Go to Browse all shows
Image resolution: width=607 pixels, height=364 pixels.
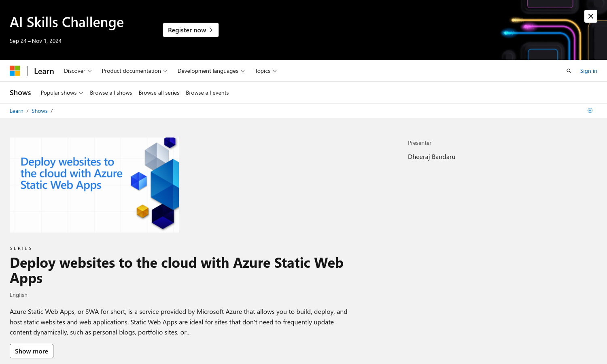click(111, 93)
